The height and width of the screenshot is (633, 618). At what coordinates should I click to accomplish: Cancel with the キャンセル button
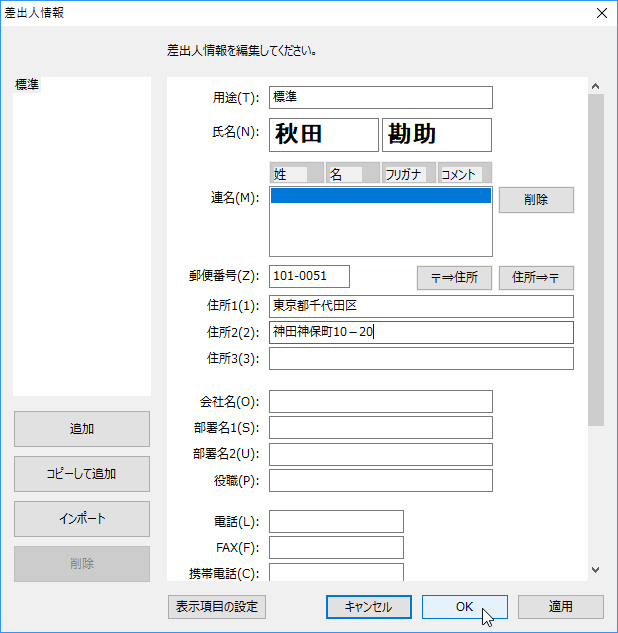click(369, 606)
